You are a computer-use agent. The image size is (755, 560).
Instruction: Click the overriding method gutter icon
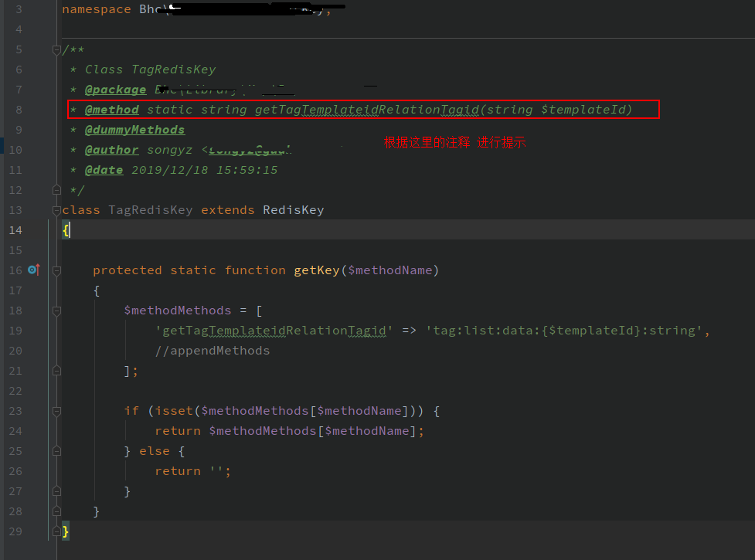click(x=33, y=270)
